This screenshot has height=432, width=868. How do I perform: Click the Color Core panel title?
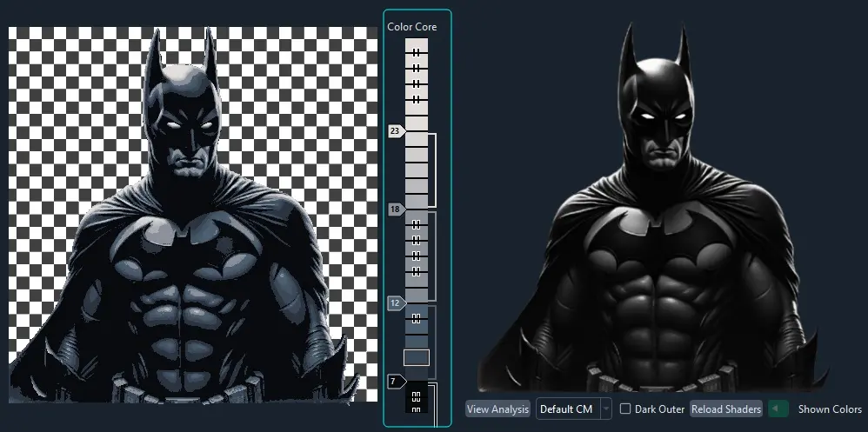click(412, 27)
